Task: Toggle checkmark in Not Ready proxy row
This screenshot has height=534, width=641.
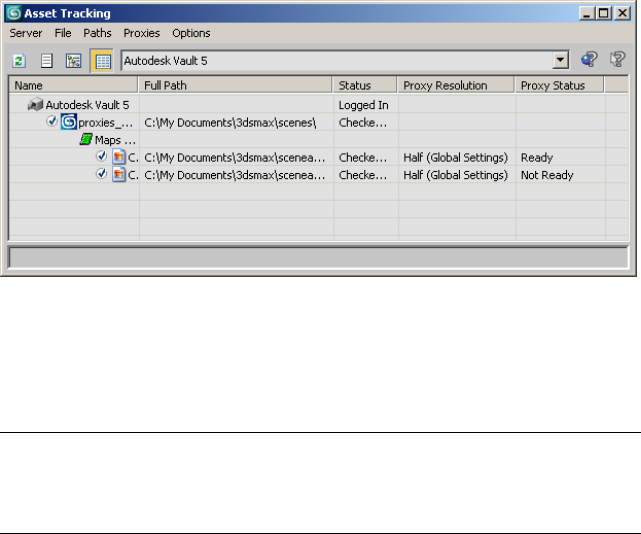Action: click(x=101, y=173)
